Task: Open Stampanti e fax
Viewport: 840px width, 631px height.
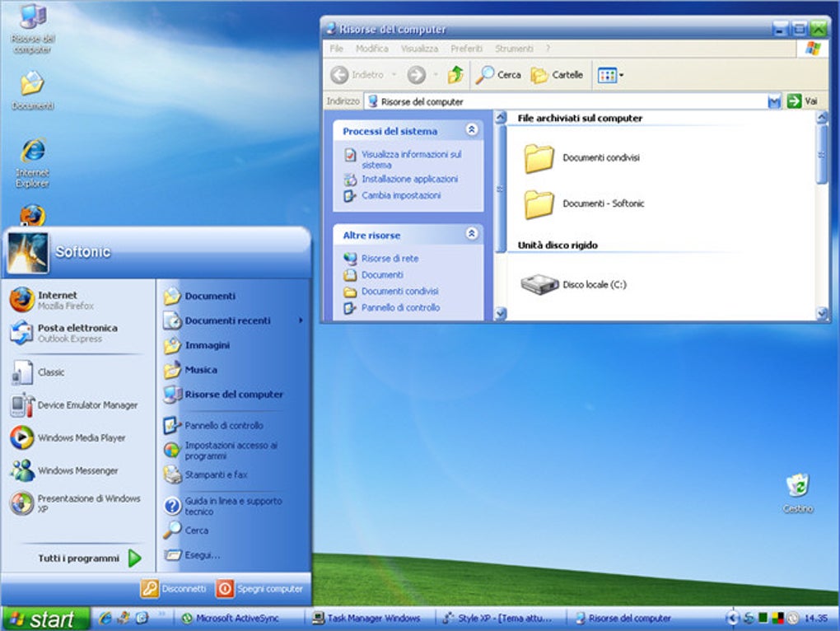Action: pos(206,474)
